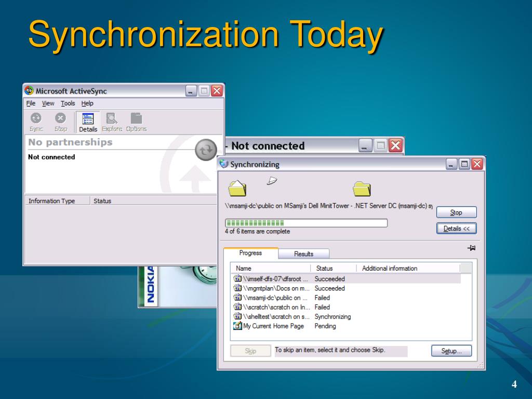Select the \\scratch\scratch on In... row
This screenshot has width=532, height=399.
pyautogui.click(x=346, y=307)
